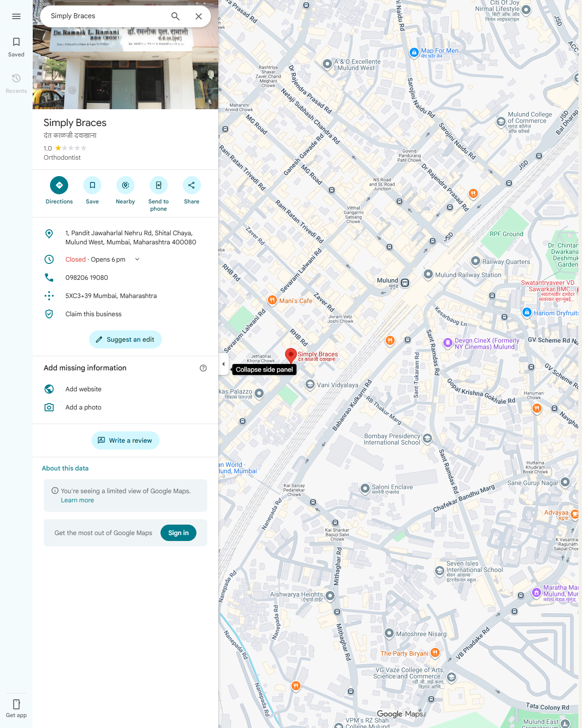The width and height of the screenshot is (582, 728).
Task: Search Nearby places icon
Action: [125, 185]
